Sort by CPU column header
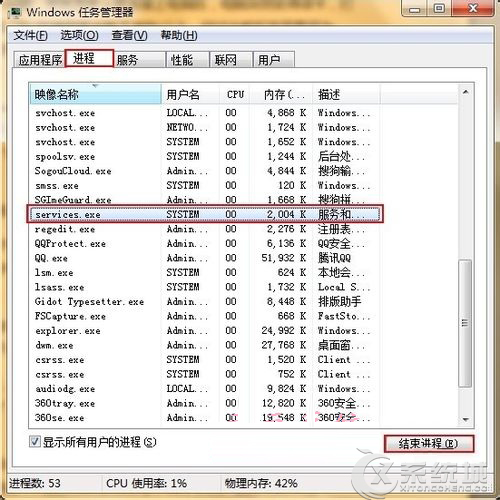 point(235,94)
